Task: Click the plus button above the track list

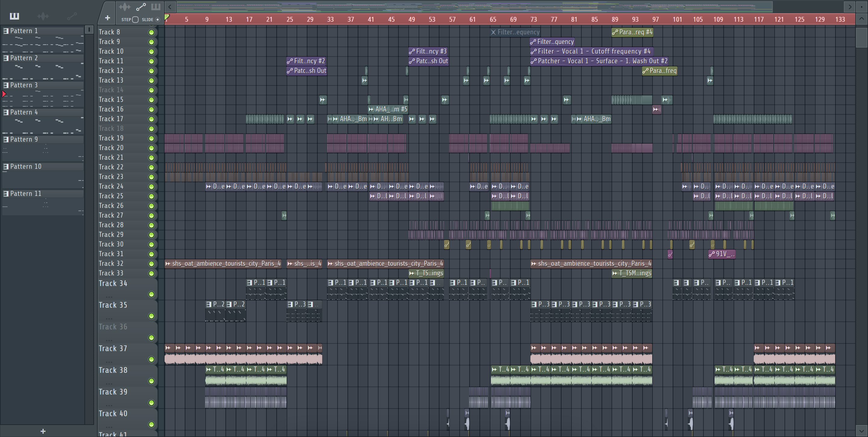Action: click(107, 18)
